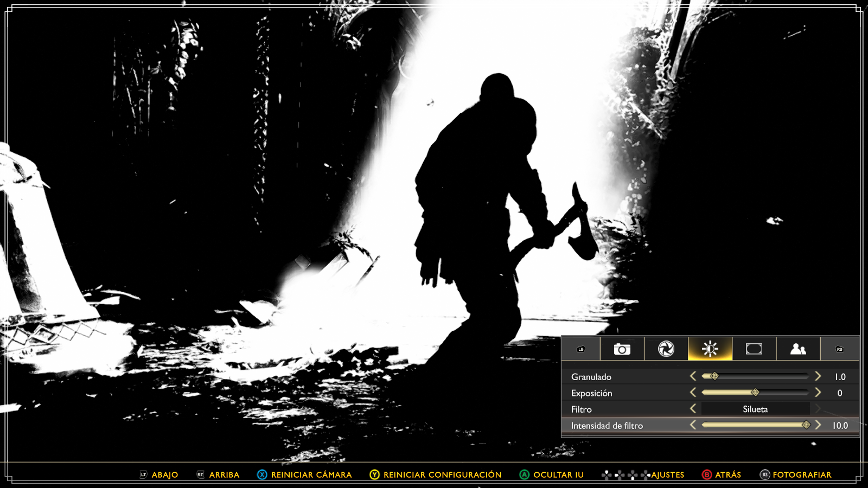
Task: Click the Silueta filter value box
Action: [x=755, y=409]
